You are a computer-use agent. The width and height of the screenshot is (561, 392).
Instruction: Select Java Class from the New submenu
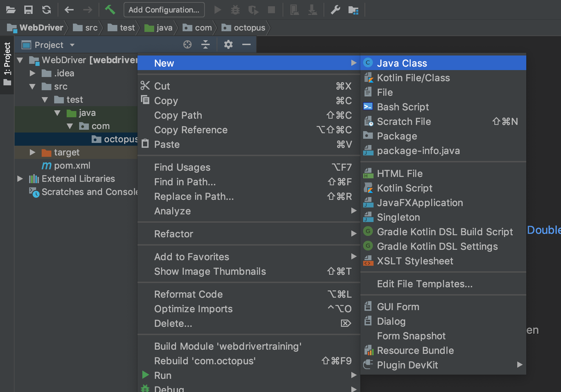(402, 63)
